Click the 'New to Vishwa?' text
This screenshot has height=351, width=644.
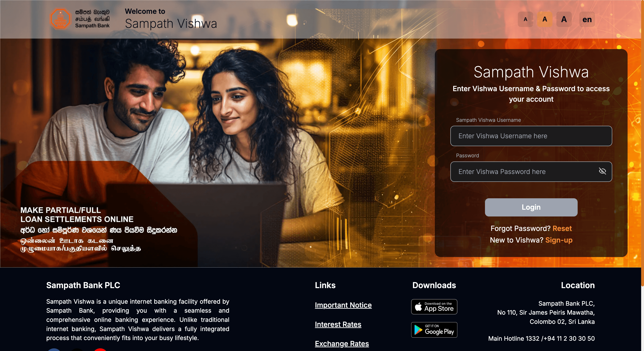click(517, 240)
